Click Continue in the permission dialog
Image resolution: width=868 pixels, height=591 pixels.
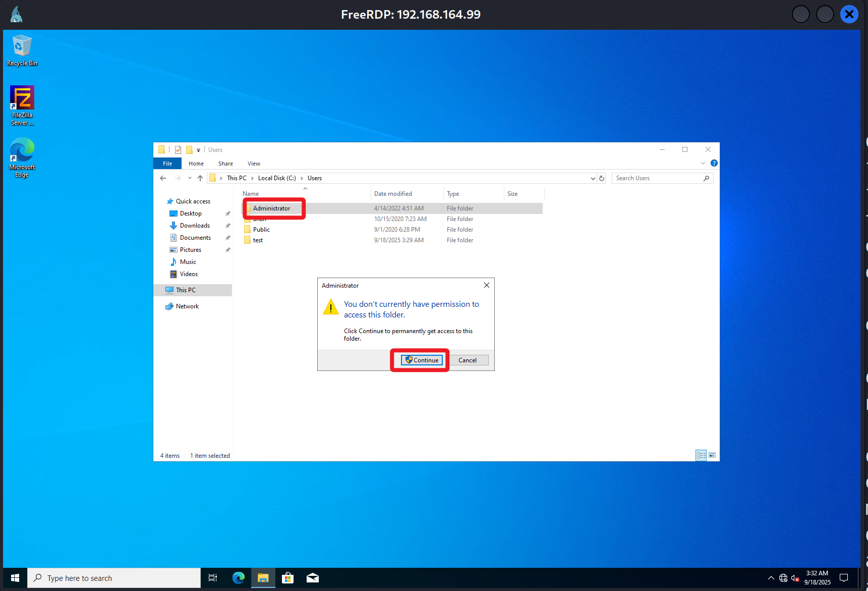coord(422,360)
